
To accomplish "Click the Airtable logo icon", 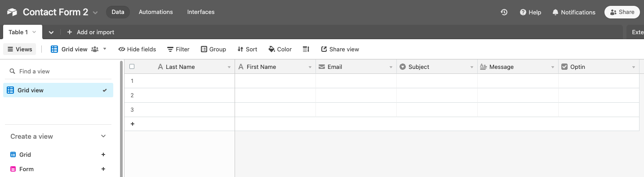I will click(x=12, y=12).
